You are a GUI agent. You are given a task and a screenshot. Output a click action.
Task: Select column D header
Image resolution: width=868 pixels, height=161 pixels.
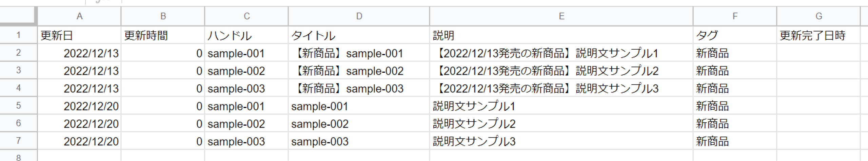click(359, 16)
